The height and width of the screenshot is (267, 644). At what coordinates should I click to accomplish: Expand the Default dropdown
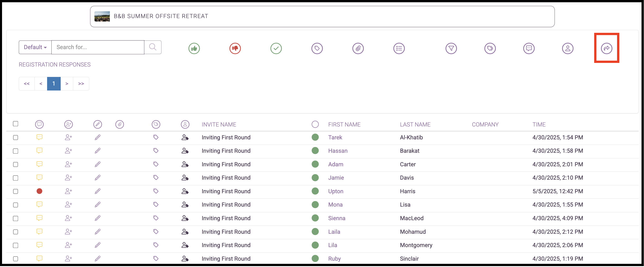[35, 47]
